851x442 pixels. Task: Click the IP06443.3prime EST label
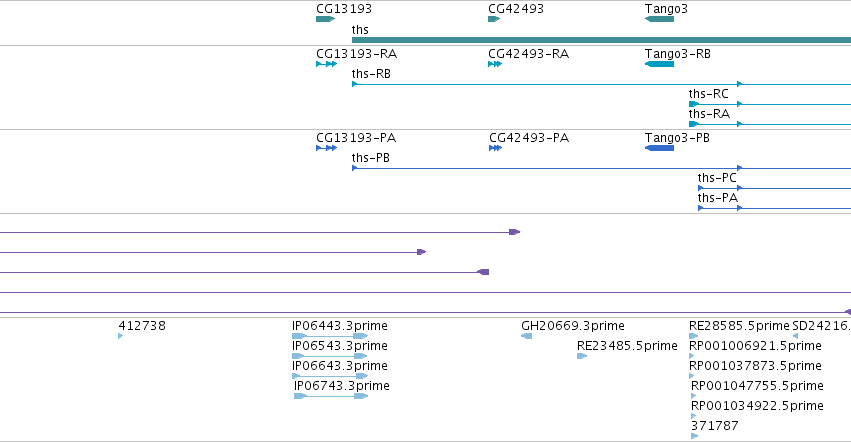click(x=340, y=326)
